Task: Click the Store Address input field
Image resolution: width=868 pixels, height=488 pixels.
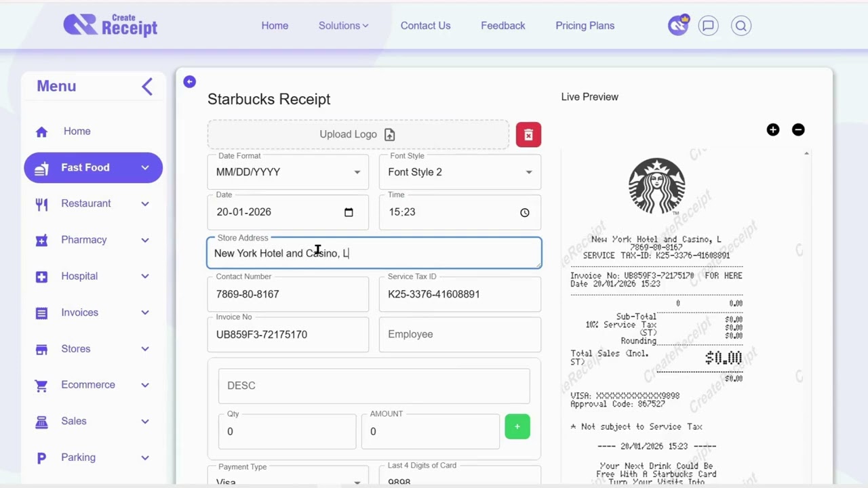Action: point(374,253)
